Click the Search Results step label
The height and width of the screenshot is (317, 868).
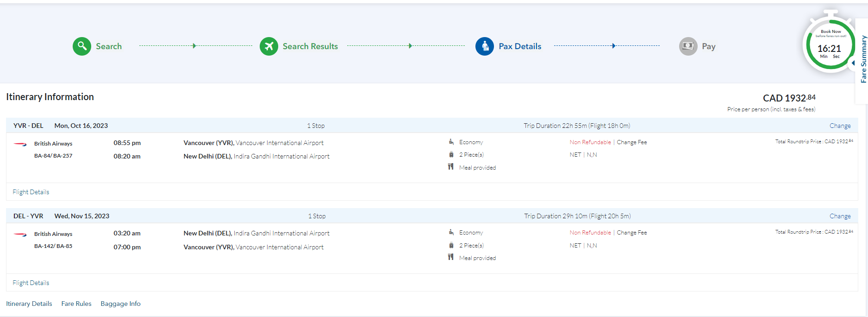pyautogui.click(x=310, y=46)
